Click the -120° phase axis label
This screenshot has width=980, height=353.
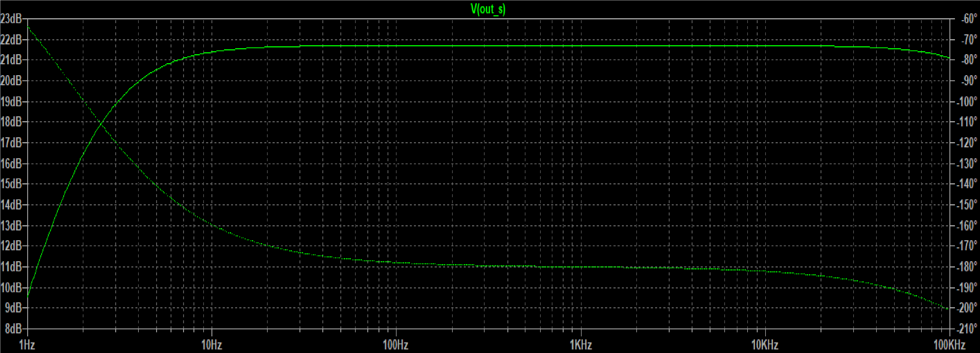point(967,143)
